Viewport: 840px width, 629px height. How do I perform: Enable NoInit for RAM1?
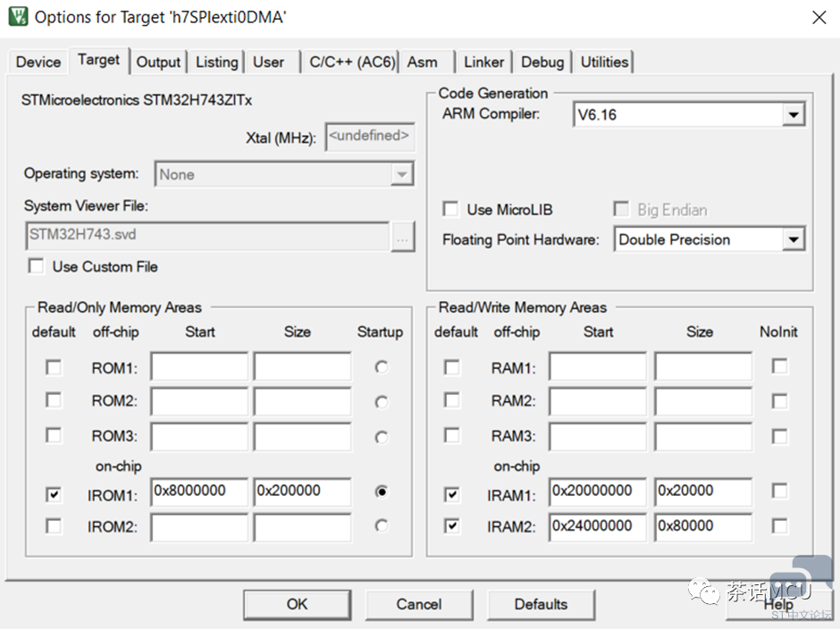click(779, 366)
